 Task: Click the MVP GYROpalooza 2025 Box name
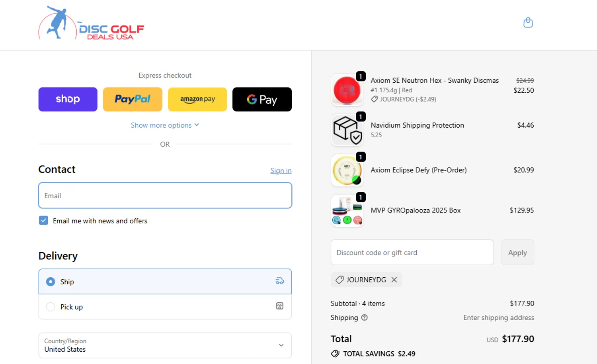click(416, 210)
